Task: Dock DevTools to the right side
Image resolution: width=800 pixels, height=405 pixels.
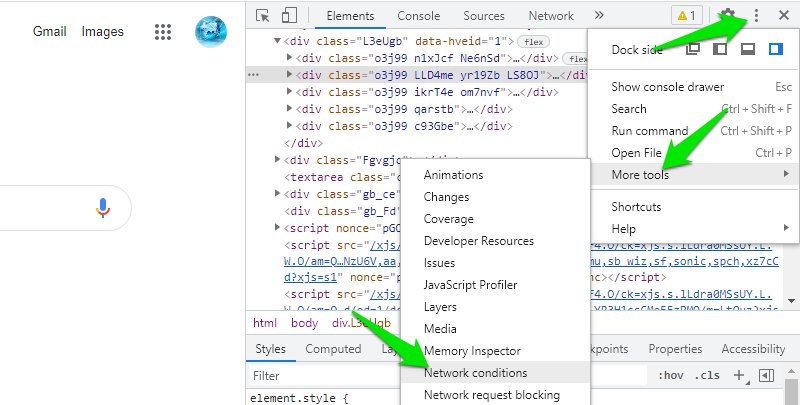Action: point(776,49)
